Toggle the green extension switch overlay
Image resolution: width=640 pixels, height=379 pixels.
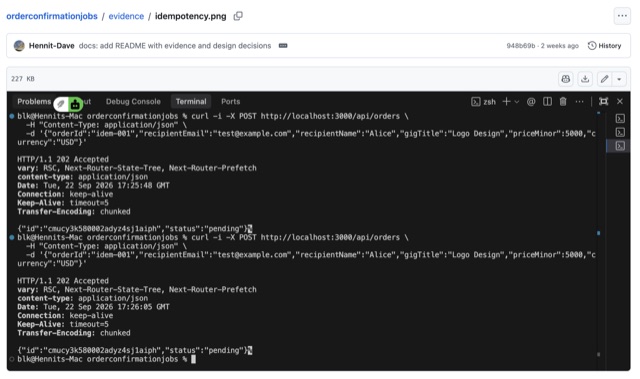(68, 104)
